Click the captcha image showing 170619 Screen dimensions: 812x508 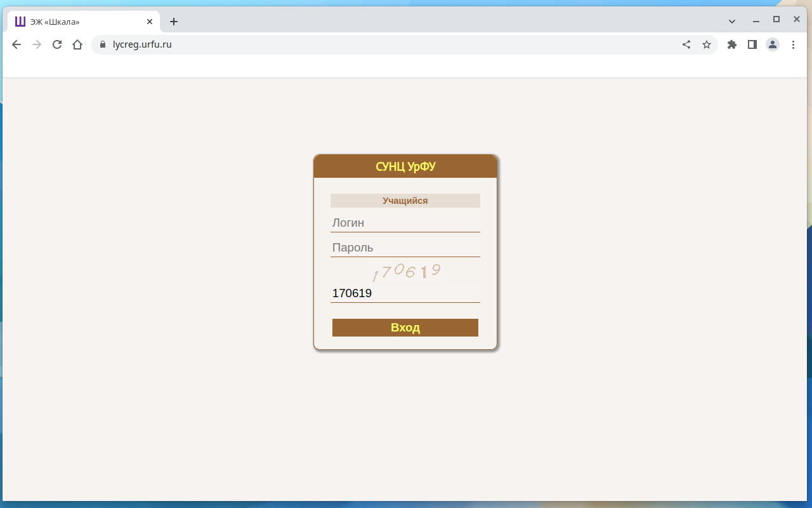click(406, 271)
